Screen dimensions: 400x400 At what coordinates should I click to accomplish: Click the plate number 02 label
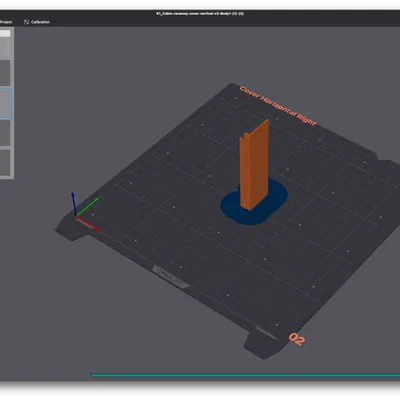click(x=296, y=339)
